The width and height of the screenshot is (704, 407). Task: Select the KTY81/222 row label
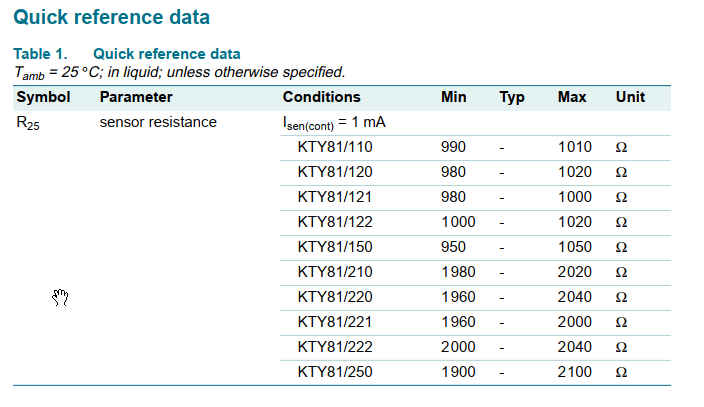334,347
